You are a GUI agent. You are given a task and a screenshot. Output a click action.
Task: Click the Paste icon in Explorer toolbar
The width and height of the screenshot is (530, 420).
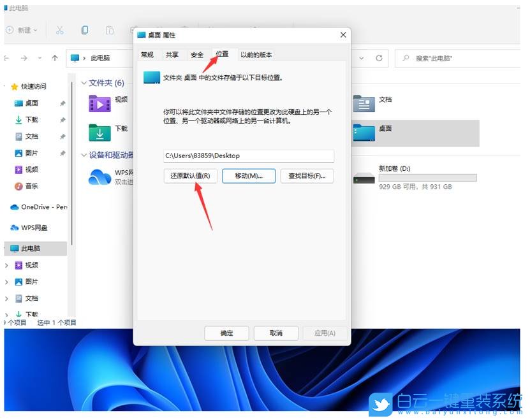(x=109, y=30)
